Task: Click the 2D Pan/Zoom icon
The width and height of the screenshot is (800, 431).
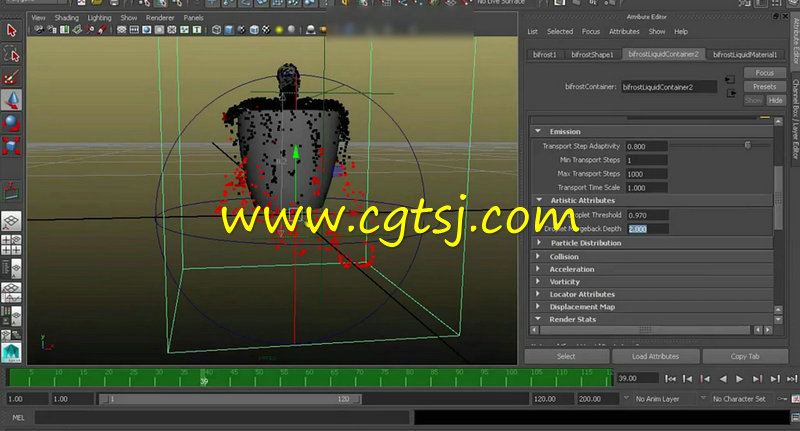Action: (x=90, y=30)
